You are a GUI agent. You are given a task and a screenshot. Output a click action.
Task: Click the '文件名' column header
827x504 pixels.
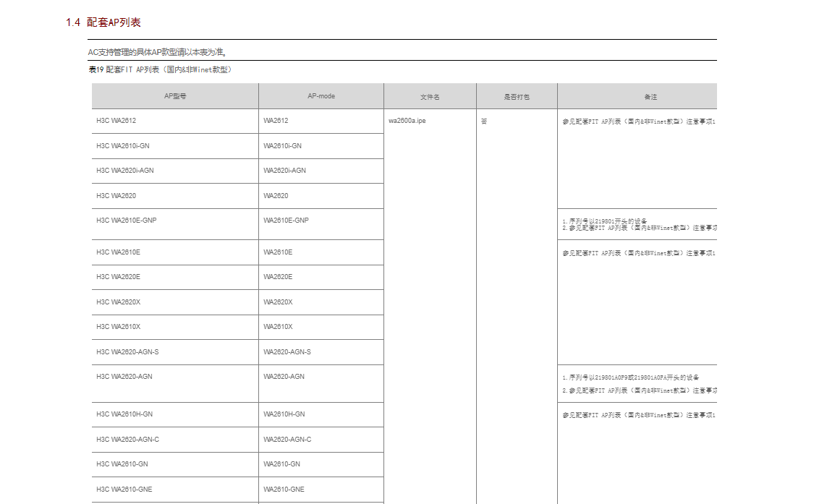point(430,96)
